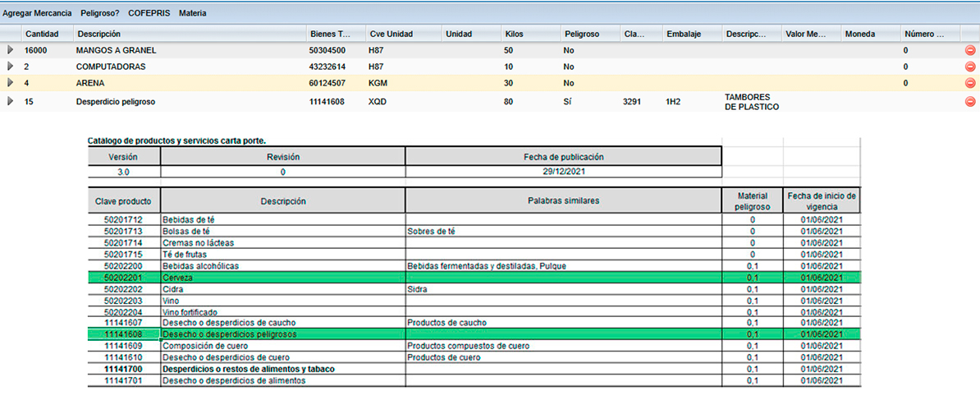This screenshot has height=400, width=980.
Task: Click the Descripción column header
Action: (x=98, y=34)
